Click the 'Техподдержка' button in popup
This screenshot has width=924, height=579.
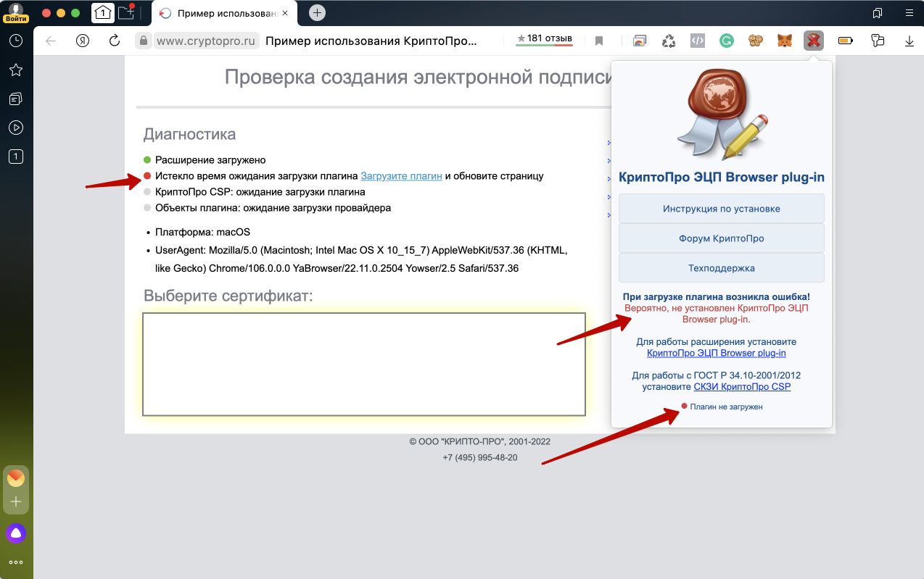(x=721, y=268)
